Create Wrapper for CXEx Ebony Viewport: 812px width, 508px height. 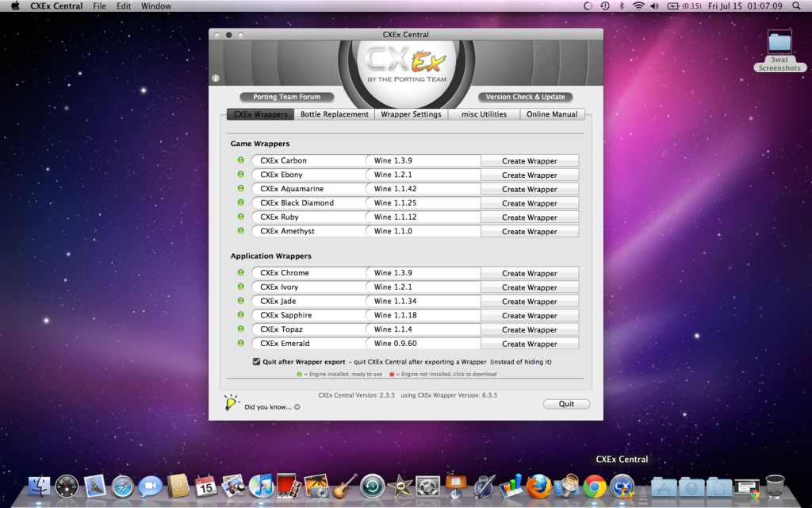529,175
